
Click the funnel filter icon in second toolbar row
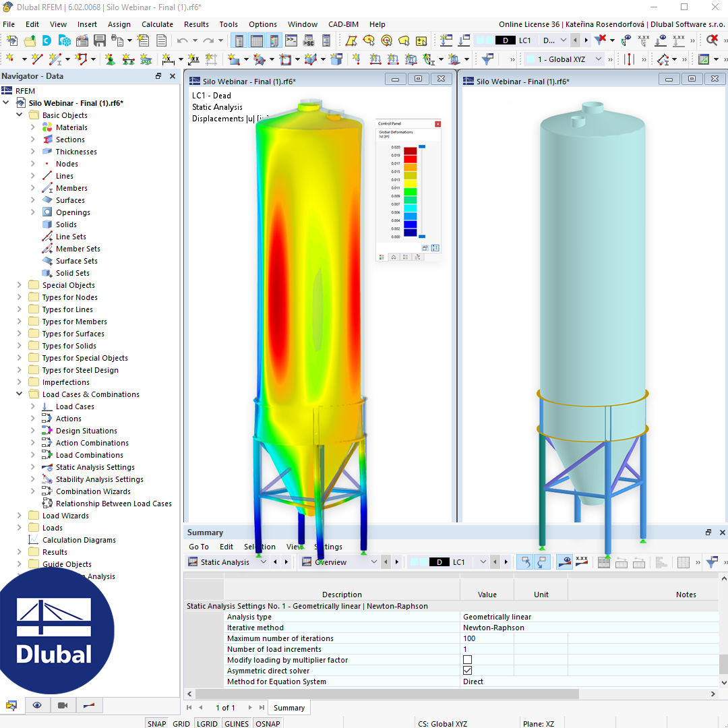[x=487, y=59]
